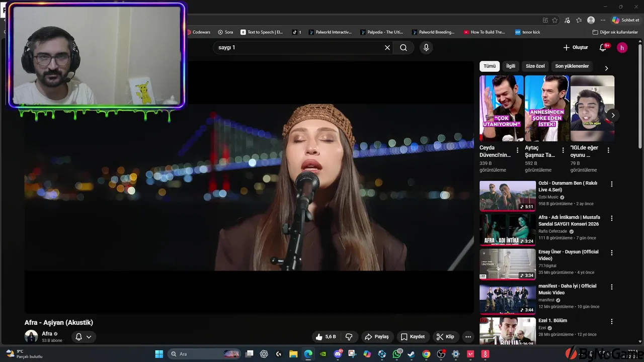Click the YouTube search magnifier button
Screen dimensions: 644x362
[404, 48]
